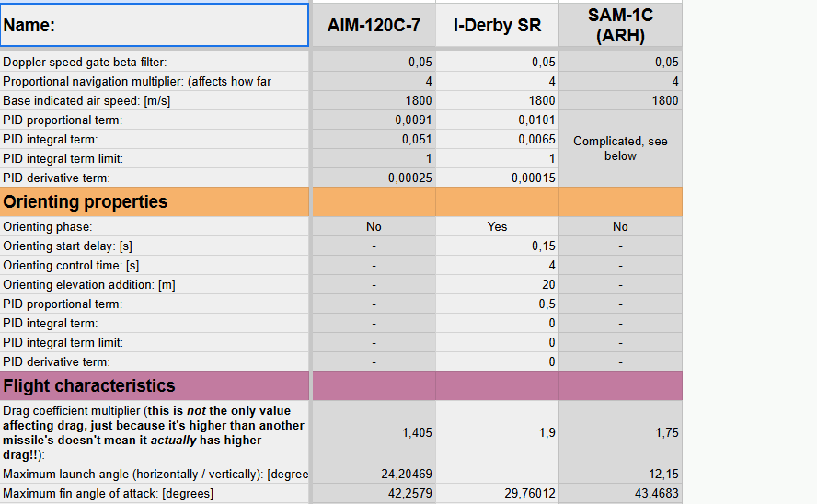Screen dimensions: 817x504
Task: Click I-Derby SR PID derivative value 0,00015
Action: 497,178
